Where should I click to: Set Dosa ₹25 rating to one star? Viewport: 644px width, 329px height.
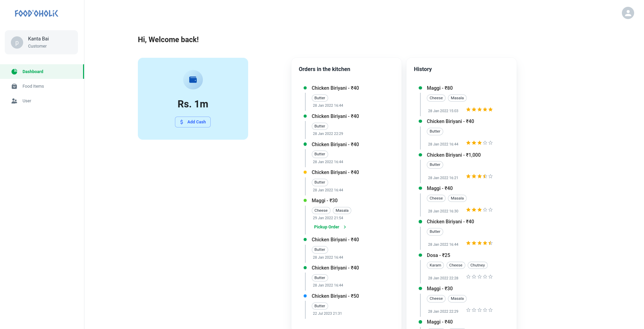click(468, 277)
